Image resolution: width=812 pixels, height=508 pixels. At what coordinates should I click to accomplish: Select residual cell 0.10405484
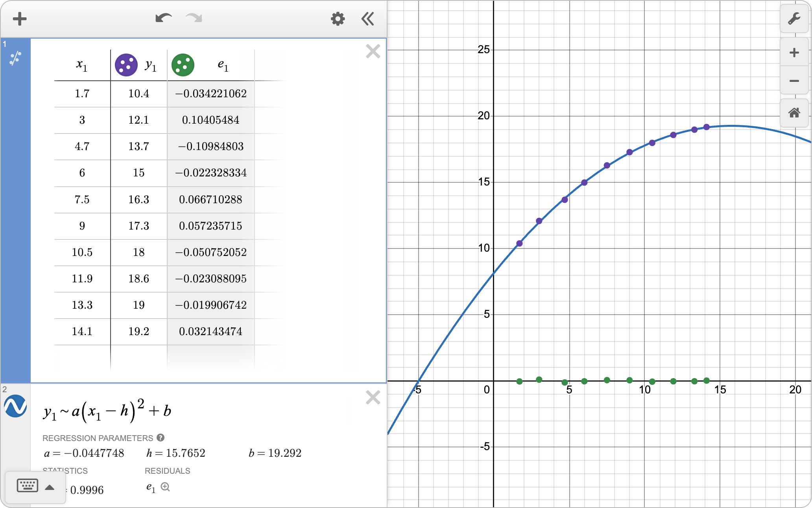[211, 120]
